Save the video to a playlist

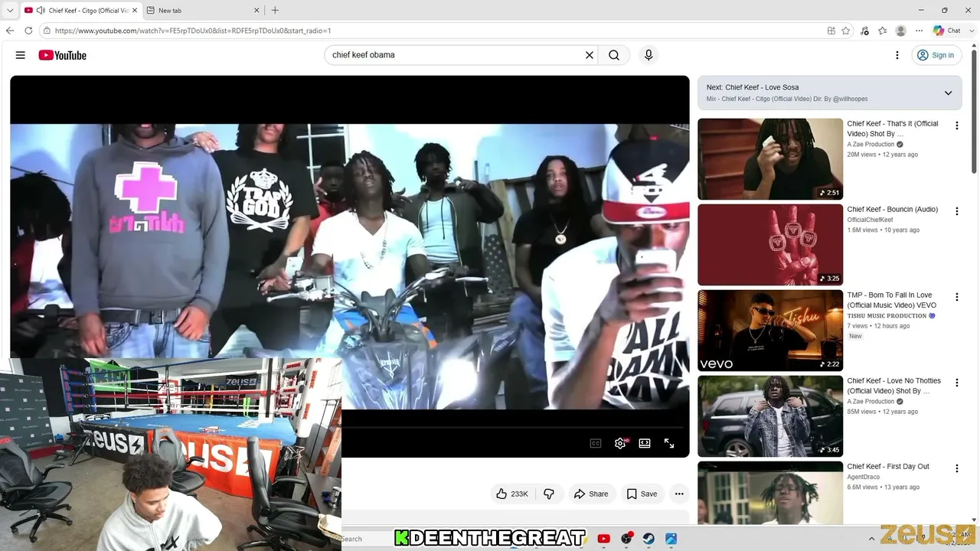(x=642, y=494)
